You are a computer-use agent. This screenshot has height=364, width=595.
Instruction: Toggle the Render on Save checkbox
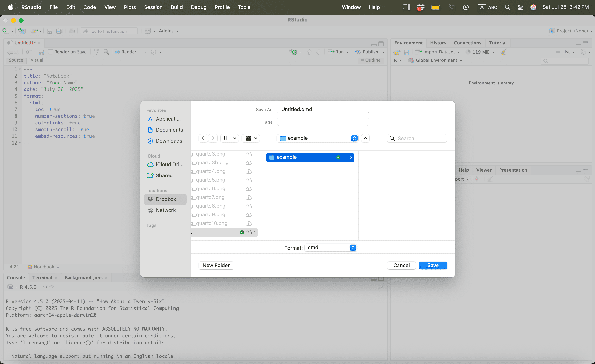[50, 52]
